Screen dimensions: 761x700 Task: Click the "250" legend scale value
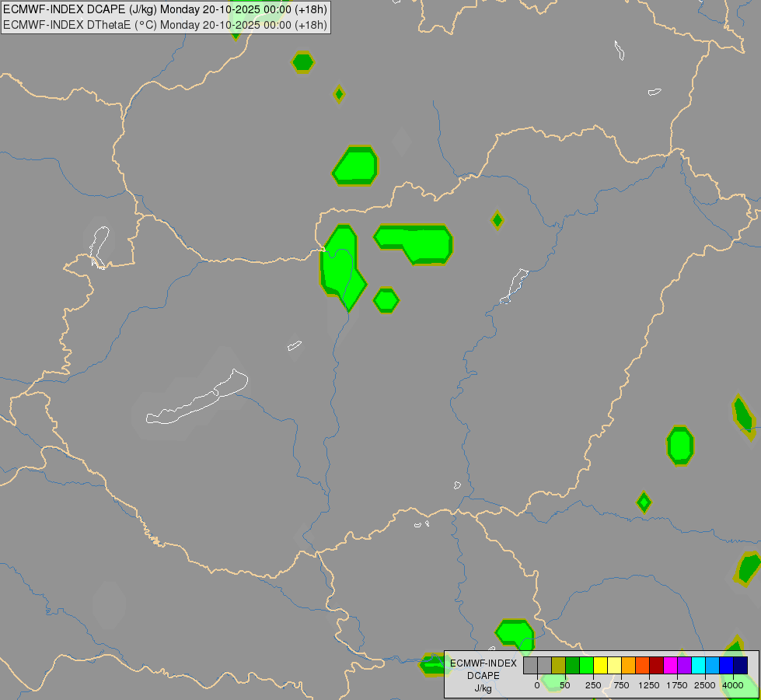593,685
